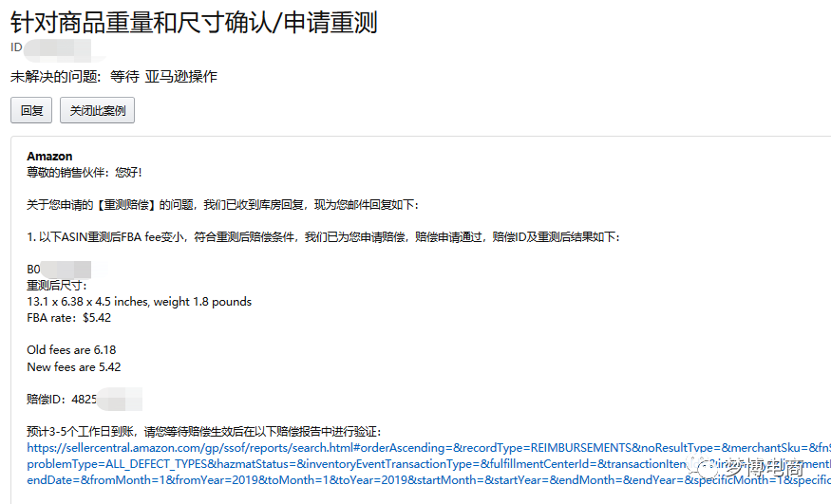Image resolution: width=831 pixels, height=504 pixels.
Task: Select the greeting line 尊敬的销售伙伴
Action: coord(85,172)
